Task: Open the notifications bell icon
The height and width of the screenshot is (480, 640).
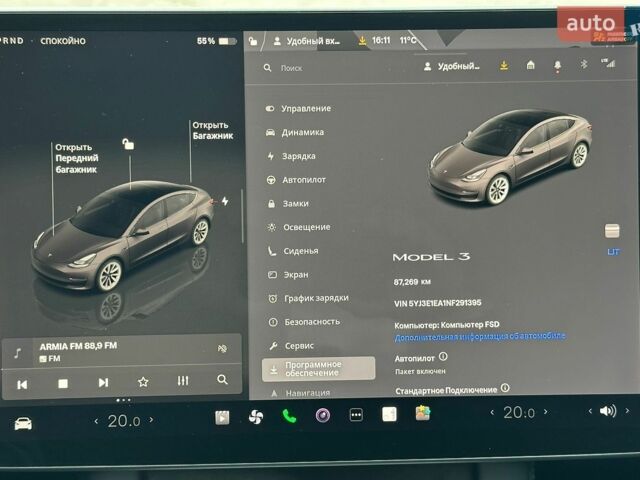Action: [x=558, y=66]
